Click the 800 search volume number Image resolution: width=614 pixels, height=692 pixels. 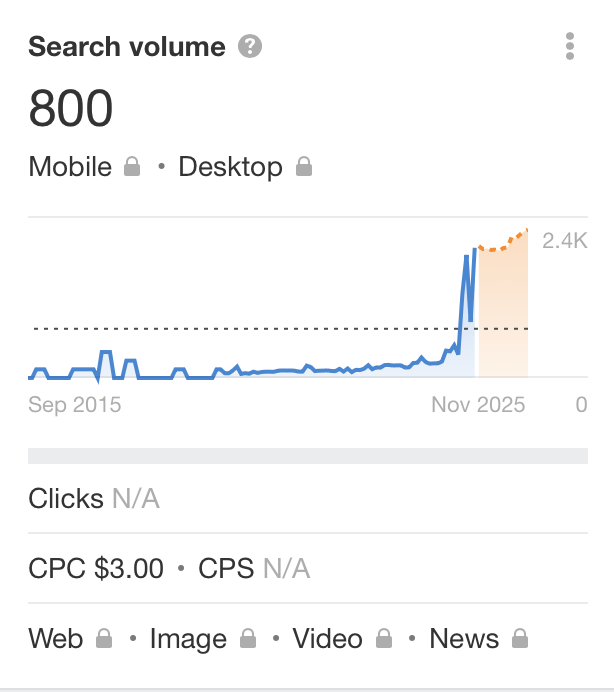tap(71, 108)
